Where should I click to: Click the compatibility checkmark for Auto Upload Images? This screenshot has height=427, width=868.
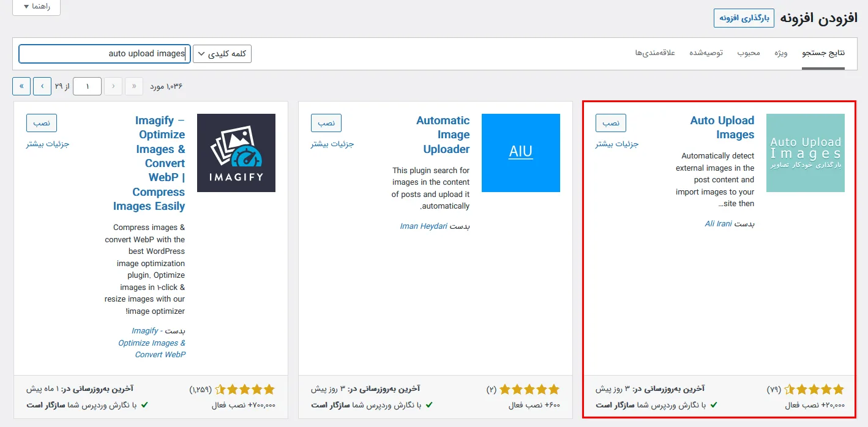pos(714,405)
